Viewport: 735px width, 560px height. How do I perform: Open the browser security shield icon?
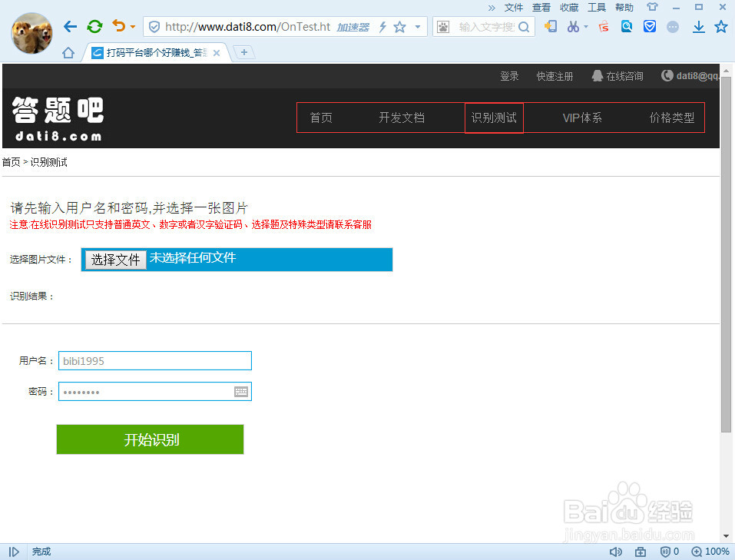pos(650,26)
